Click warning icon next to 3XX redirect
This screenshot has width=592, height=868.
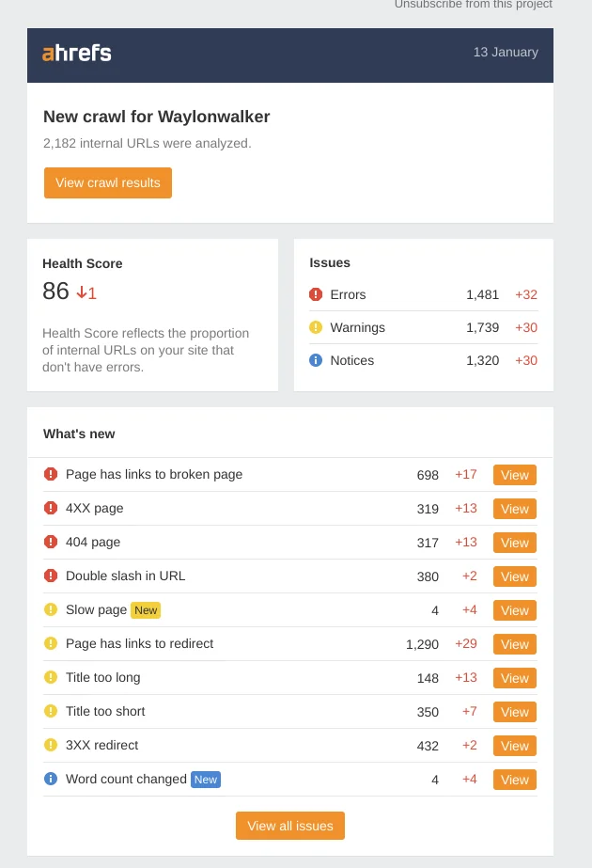[x=51, y=745]
